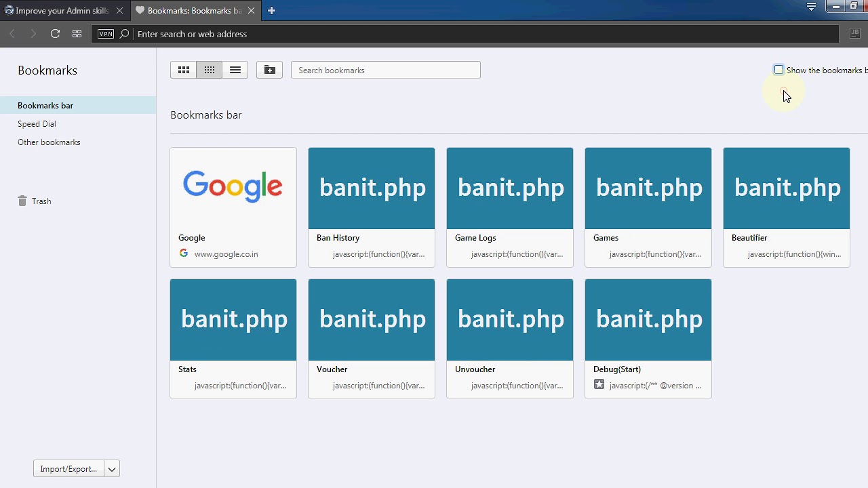The height and width of the screenshot is (488, 868).
Task: Switch to small thumbnails grid view
Action: (210, 70)
